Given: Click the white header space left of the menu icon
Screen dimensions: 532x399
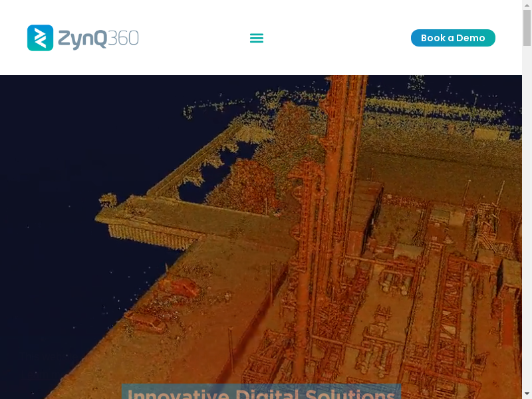Looking at the screenshot, I should click(x=193, y=38).
